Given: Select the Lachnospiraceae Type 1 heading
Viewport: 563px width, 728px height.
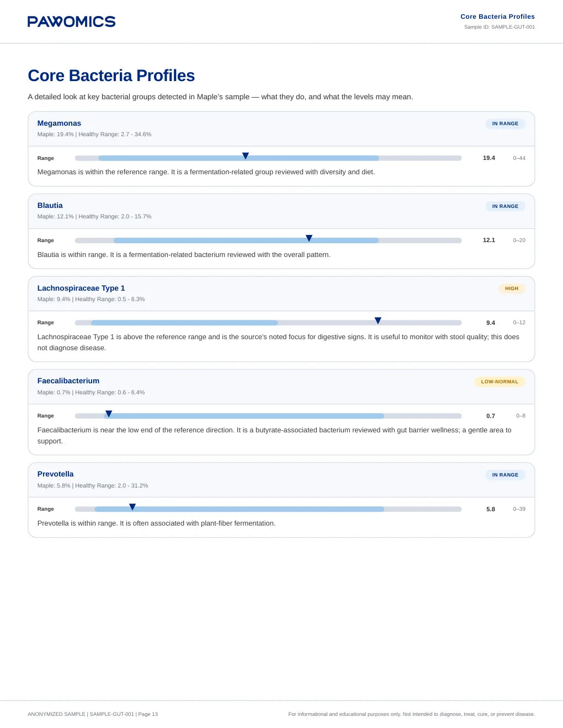Looking at the screenshot, I should (81, 288).
